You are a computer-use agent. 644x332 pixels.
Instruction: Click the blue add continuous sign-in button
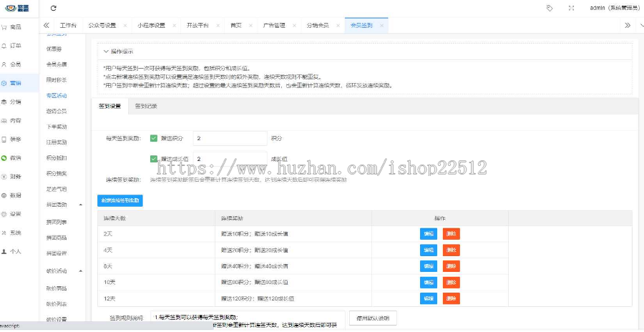pos(120,201)
